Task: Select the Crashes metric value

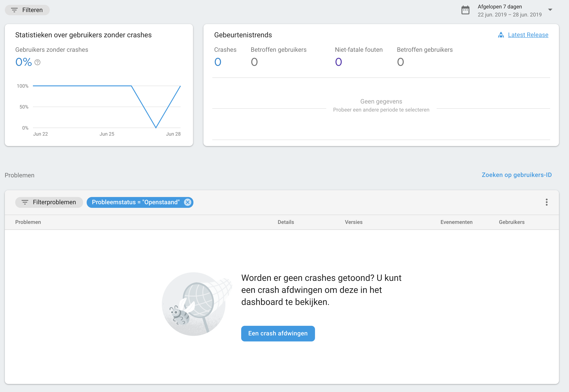Action: [218, 62]
